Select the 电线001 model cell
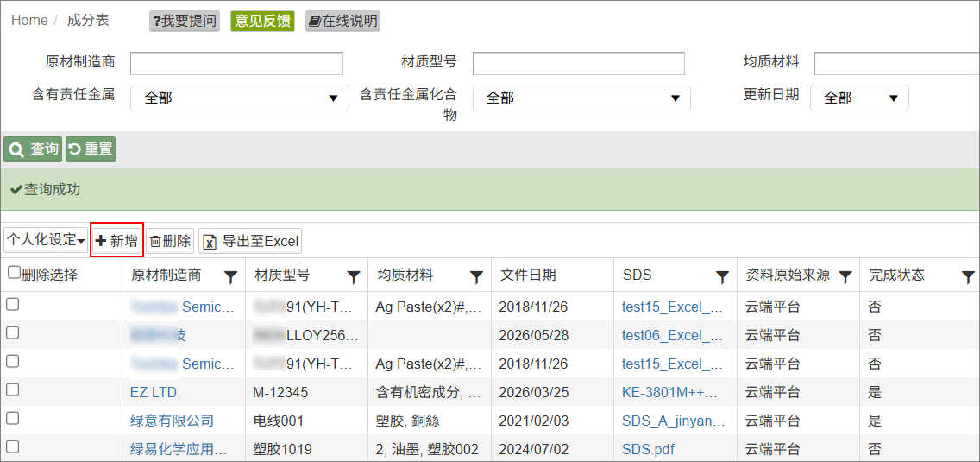The image size is (980, 462). pos(278,421)
